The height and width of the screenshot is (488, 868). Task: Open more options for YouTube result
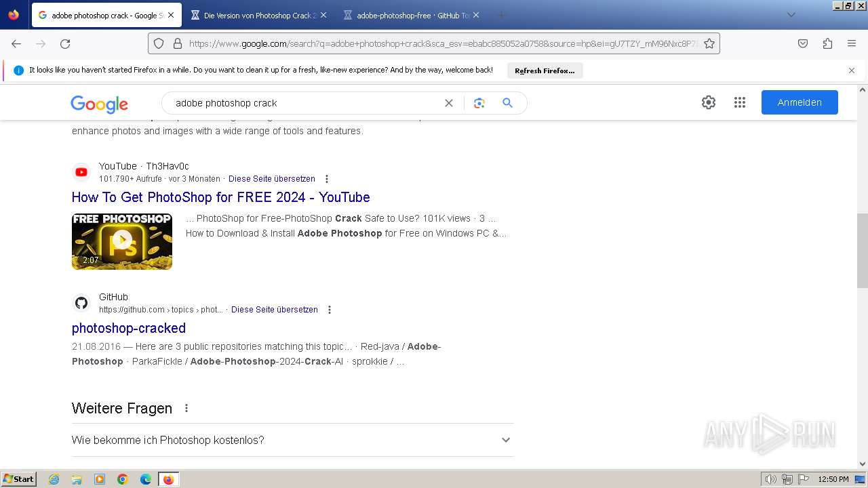coord(327,179)
